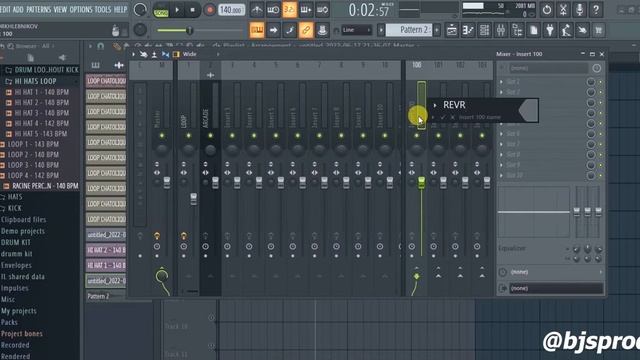Open the Clipboard files browser folder
Image resolution: width=640 pixels, height=360 pixels.
point(23,220)
